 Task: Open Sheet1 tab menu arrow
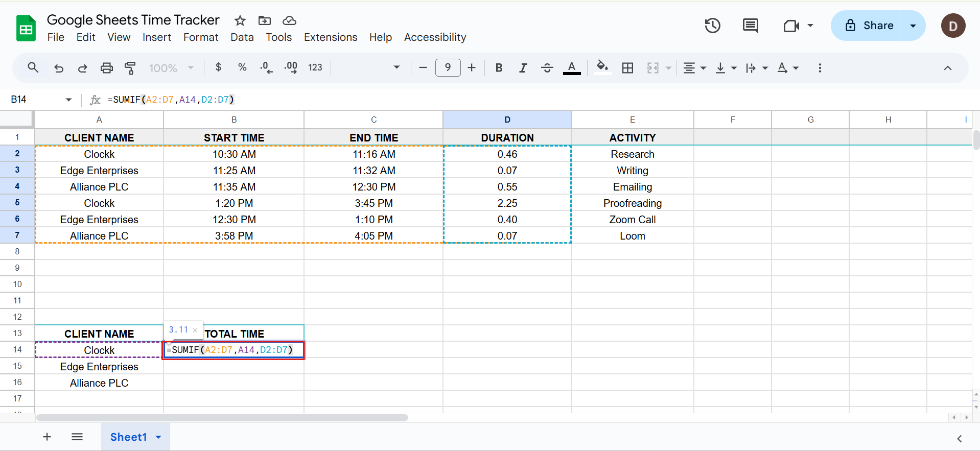[158, 437]
